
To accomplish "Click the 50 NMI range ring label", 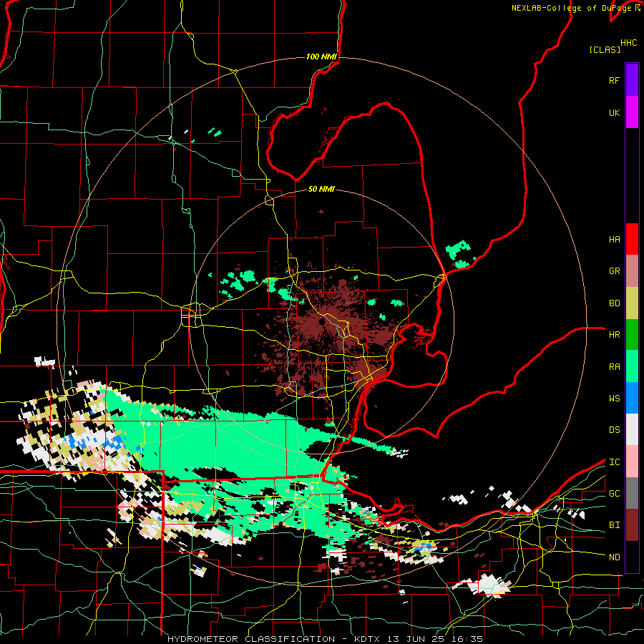I will click(x=321, y=189).
